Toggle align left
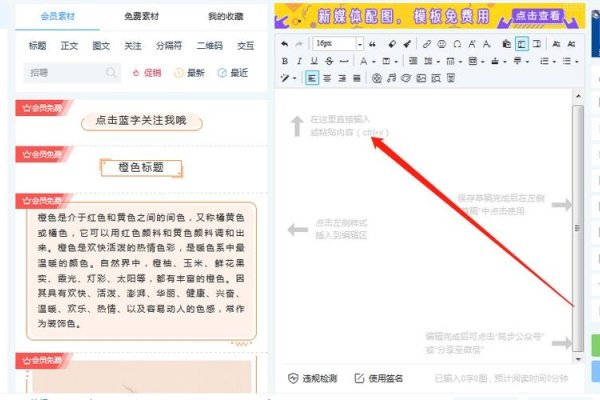Screen dimensions: 600x400 [x=312, y=78]
